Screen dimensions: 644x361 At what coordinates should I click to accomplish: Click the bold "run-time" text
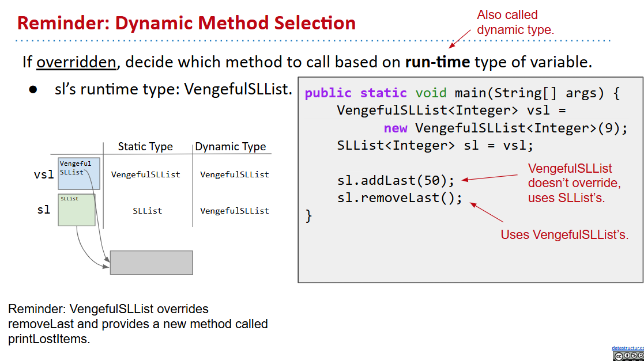click(438, 62)
